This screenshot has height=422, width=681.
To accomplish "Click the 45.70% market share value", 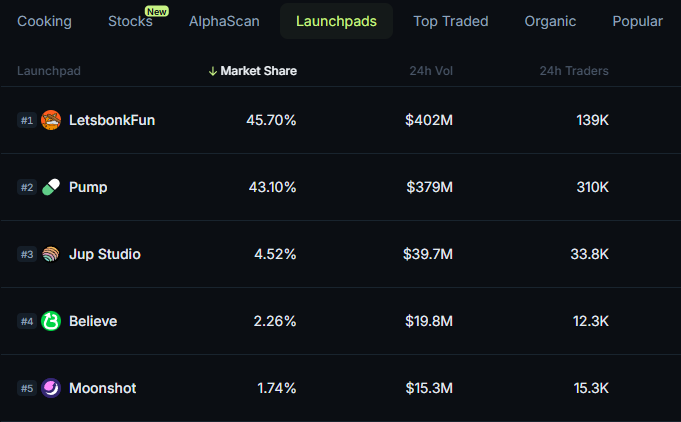I will tap(271, 120).
